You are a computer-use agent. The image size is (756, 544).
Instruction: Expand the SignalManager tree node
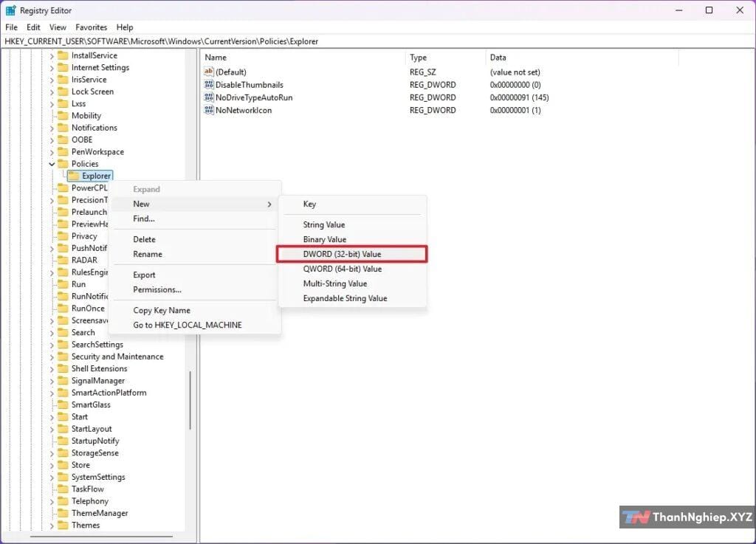pyautogui.click(x=52, y=381)
